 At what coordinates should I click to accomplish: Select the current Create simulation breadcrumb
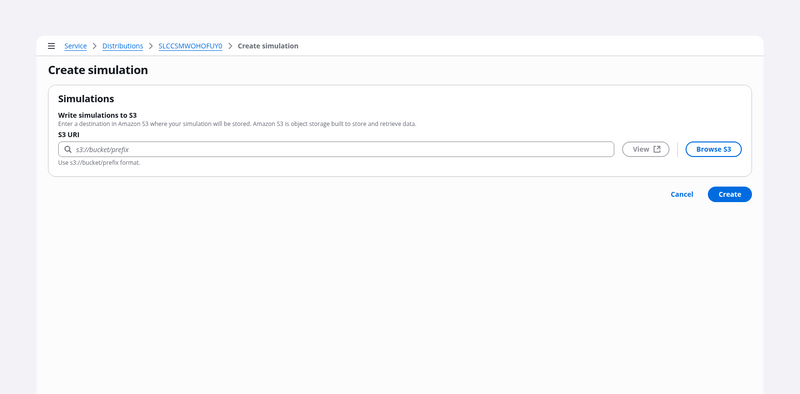pyautogui.click(x=268, y=46)
